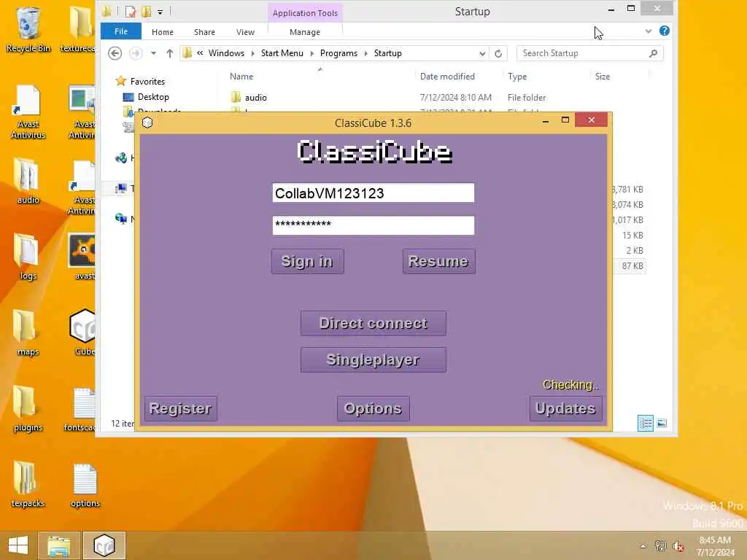The height and width of the screenshot is (560, 747).
Task: Open the Manage ribbon tab
Action: pos(305,32)
